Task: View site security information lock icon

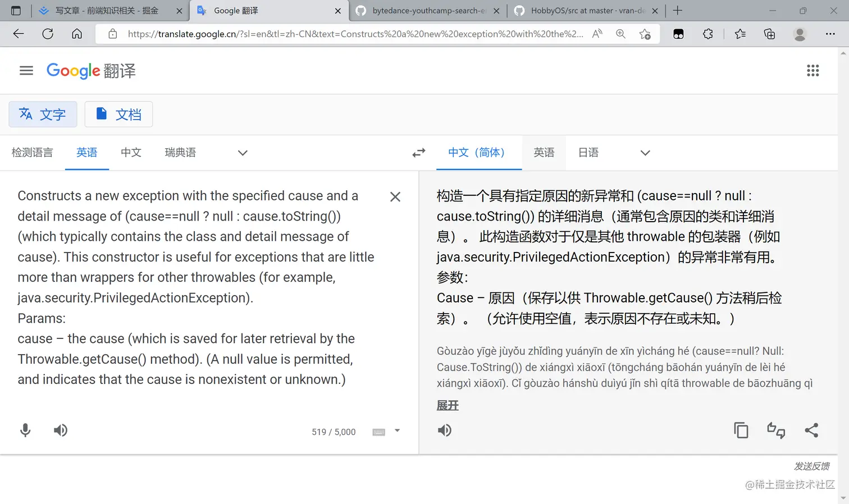Action: (x=113, y=34)
